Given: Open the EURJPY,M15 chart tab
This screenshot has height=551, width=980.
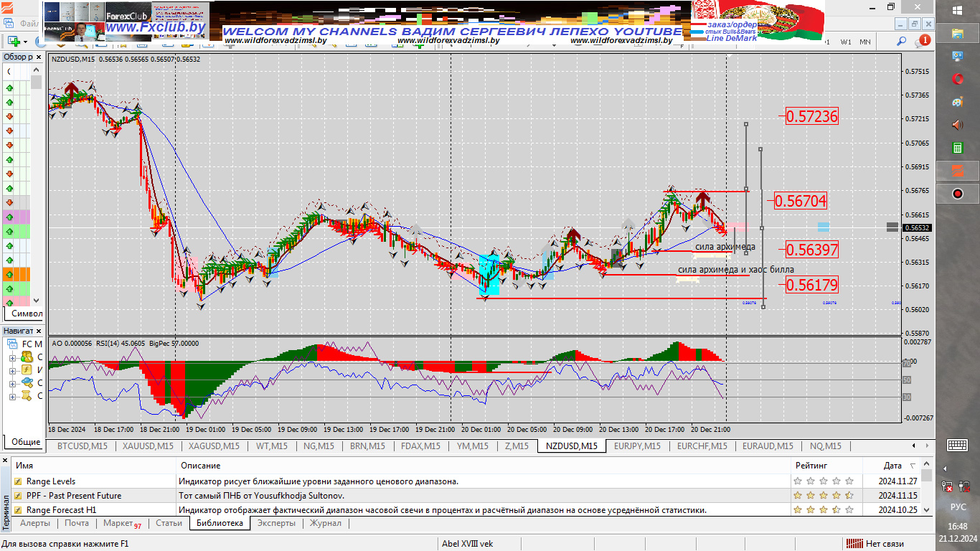Looking at the screenshot, I should coord(637,446).
